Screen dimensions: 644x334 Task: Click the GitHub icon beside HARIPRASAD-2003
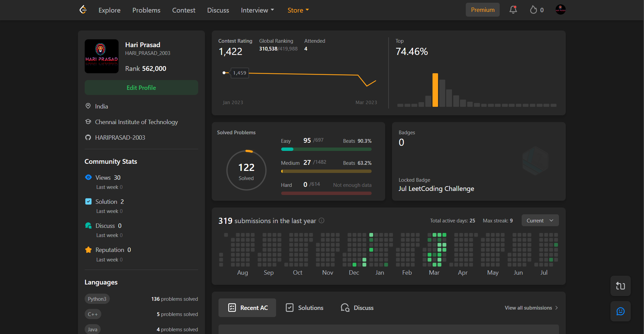coord(88,137)
